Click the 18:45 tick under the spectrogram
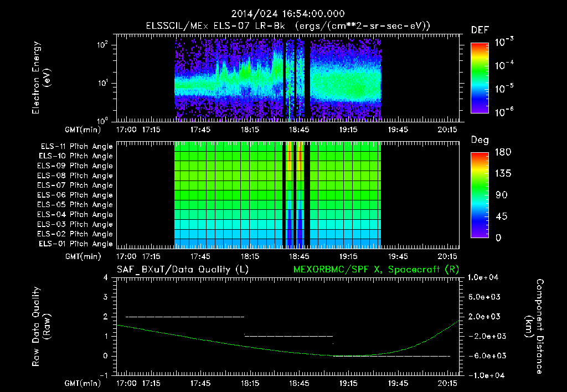Image resolution: width=567 pixels, height=392 pixels. (299, 130)
